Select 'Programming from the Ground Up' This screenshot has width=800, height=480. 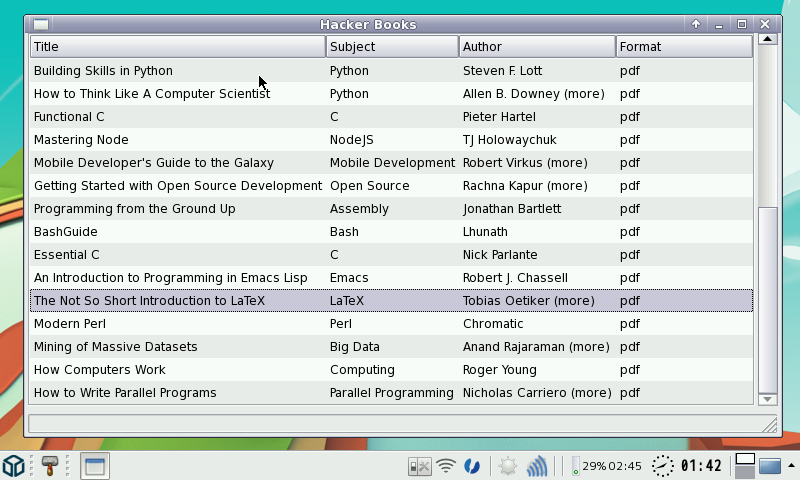click(x=391, y=209)
